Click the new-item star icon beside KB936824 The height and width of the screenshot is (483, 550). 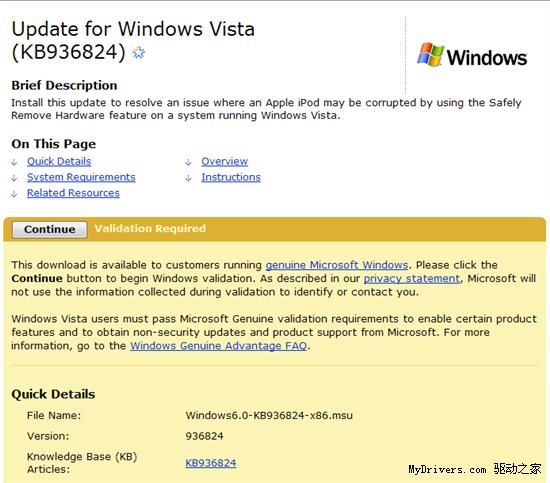(138, 53)
